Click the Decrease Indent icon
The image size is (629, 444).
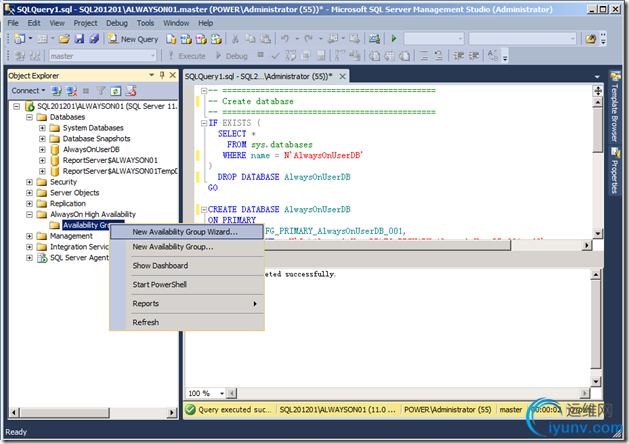click(459, 56)
